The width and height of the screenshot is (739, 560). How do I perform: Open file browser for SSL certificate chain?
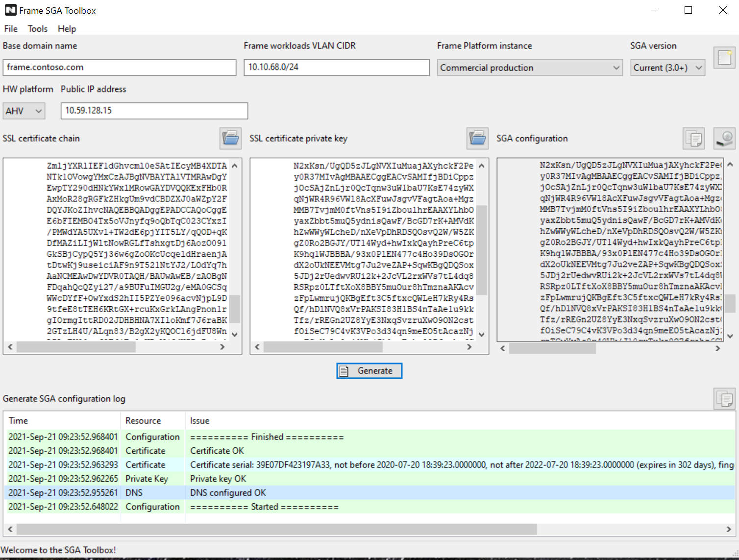(x=230, y=139)
